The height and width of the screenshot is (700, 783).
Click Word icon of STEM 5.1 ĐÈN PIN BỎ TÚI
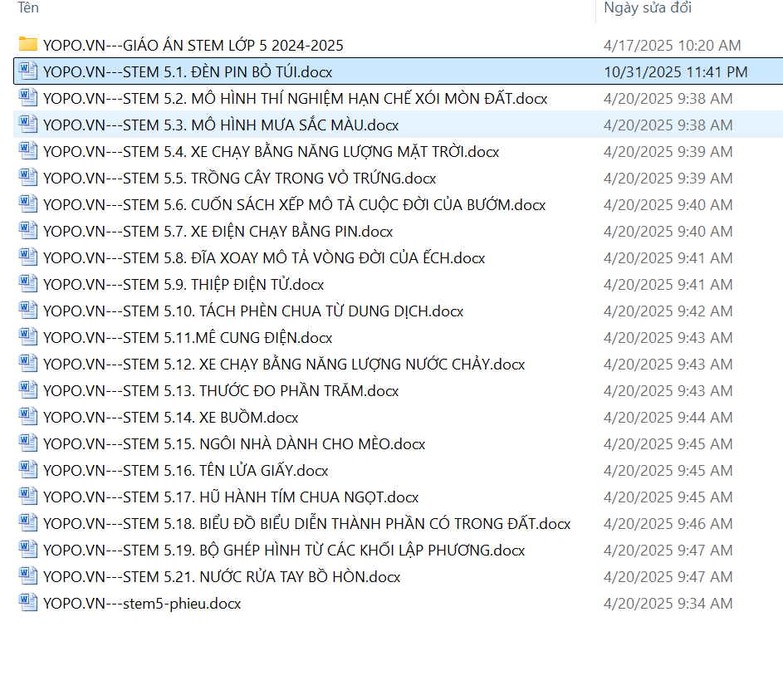(28, 71)
